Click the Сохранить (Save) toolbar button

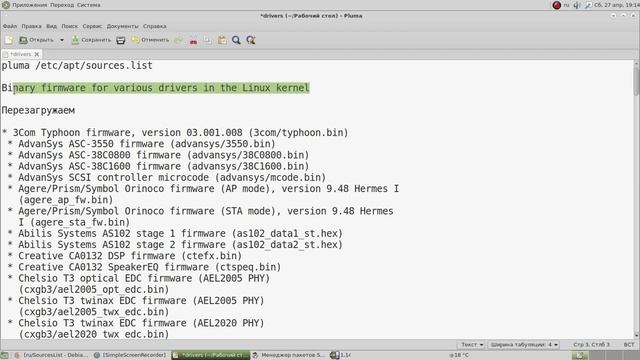tap(91, 40)
